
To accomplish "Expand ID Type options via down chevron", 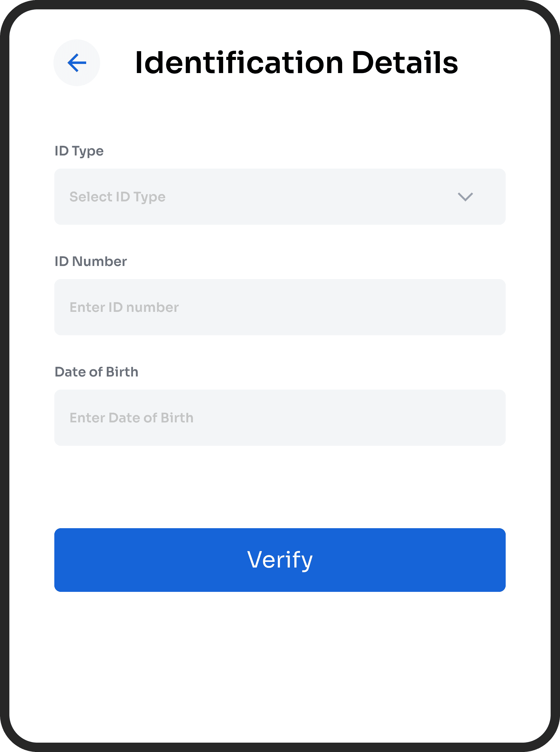I will tap(465, 197).
